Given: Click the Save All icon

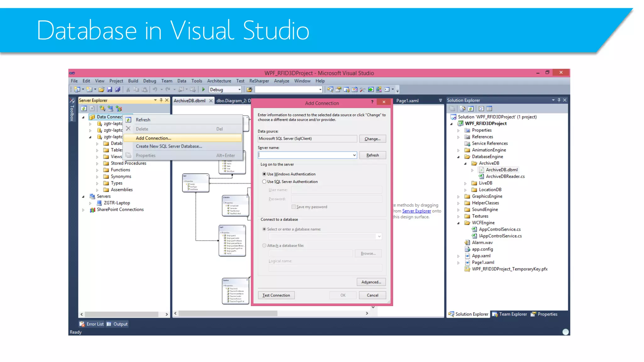Looking at the screenshot, I should coord(118,90).
